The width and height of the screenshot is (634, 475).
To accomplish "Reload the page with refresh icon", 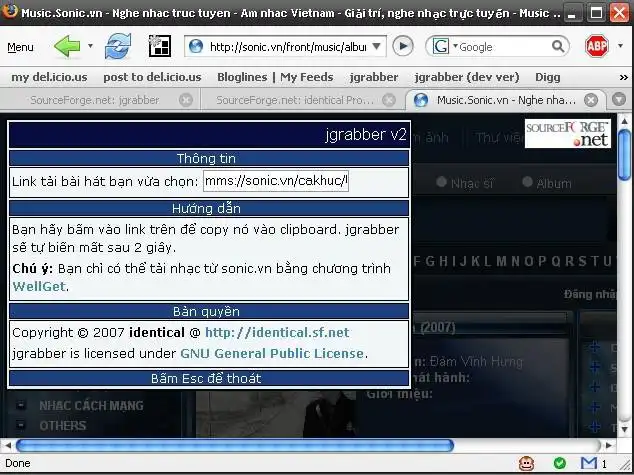I will [118, 46].
